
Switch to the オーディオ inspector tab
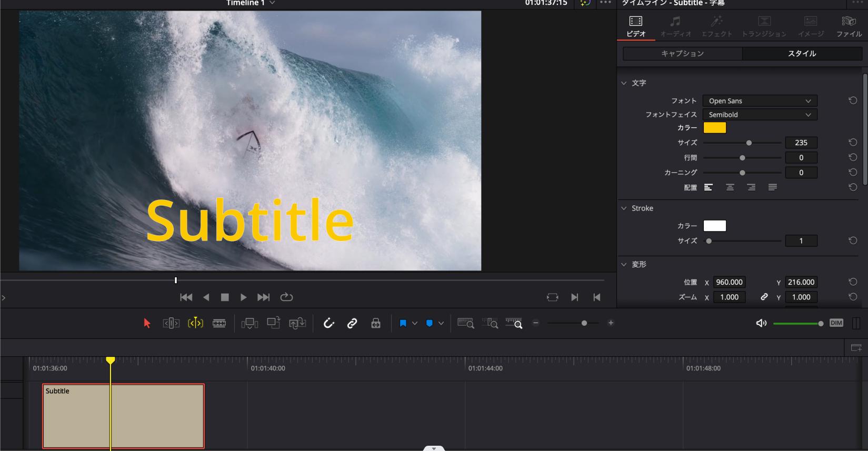(676, 26)
